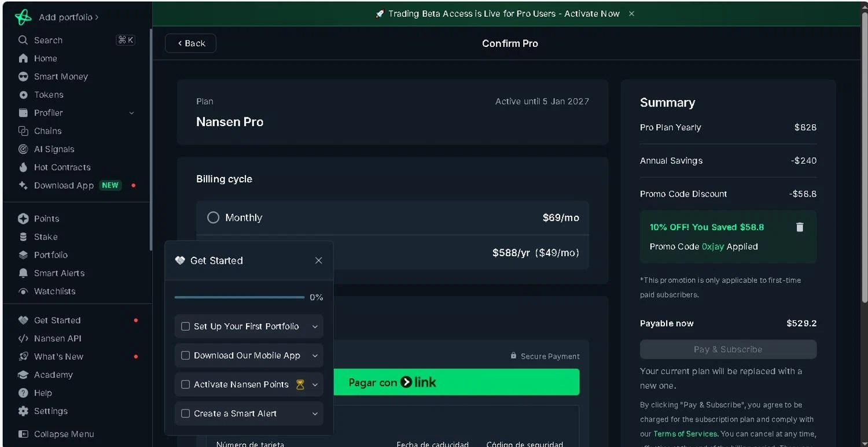Click the Points plus-circle icon
This screenshot has height=447, width=868.
tap(23, 219)
